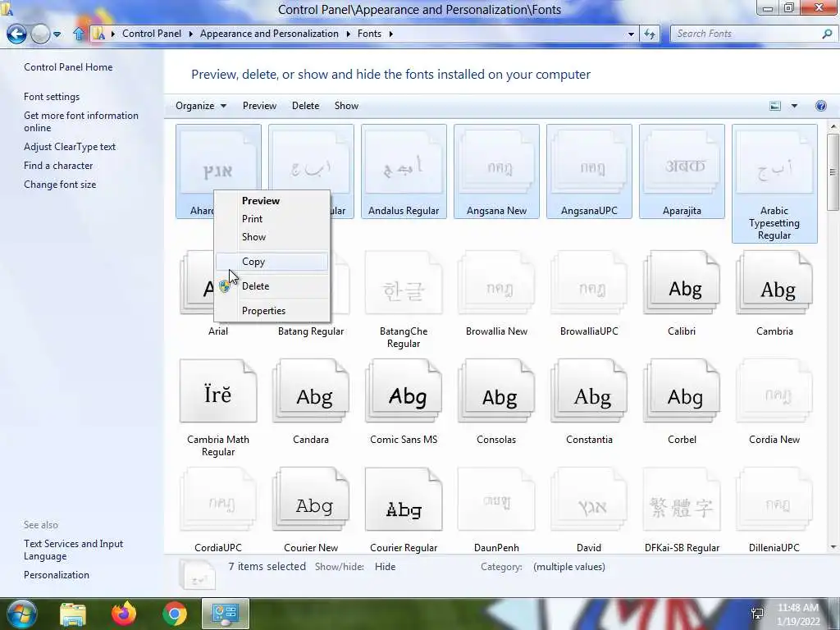Click the Refresh button beside address bar
The height and width of the screenshot is (630, 840).
(650, 34)
